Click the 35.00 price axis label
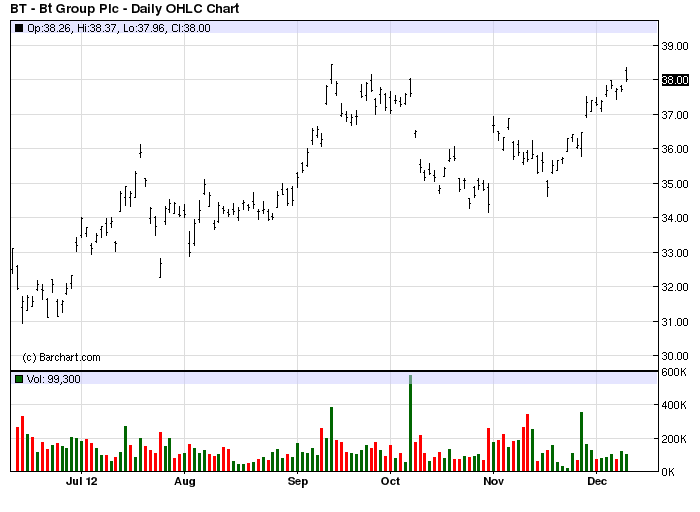 pos(675,184)
